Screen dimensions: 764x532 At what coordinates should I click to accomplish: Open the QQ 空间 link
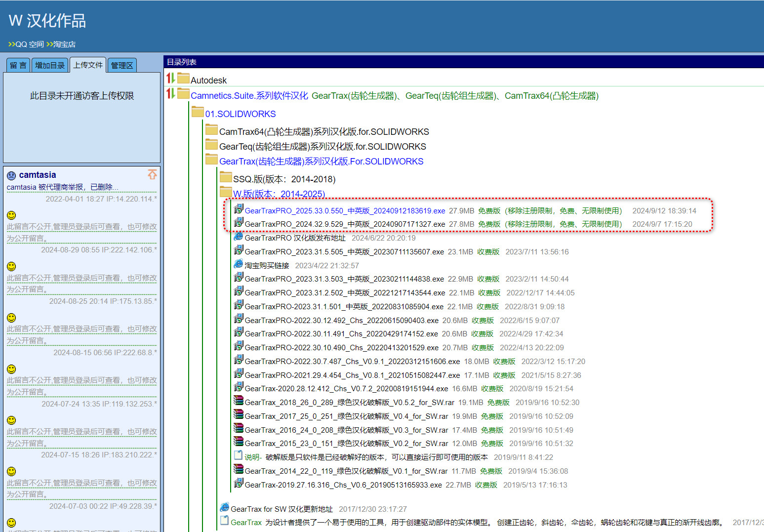30,44
